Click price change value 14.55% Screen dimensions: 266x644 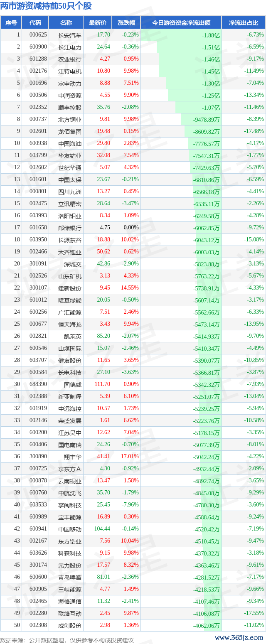(131, 288)
